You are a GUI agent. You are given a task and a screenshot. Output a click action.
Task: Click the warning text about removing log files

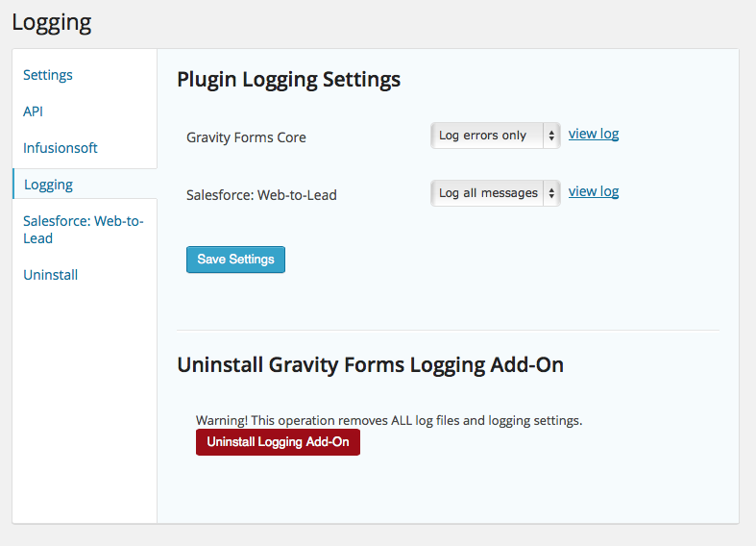pyautogui.click(x=389, y=420)
